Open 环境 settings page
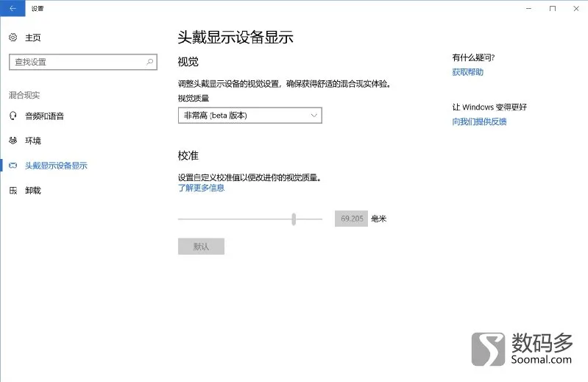The width and height of the screenshot is (588, 382). [32, 141]
